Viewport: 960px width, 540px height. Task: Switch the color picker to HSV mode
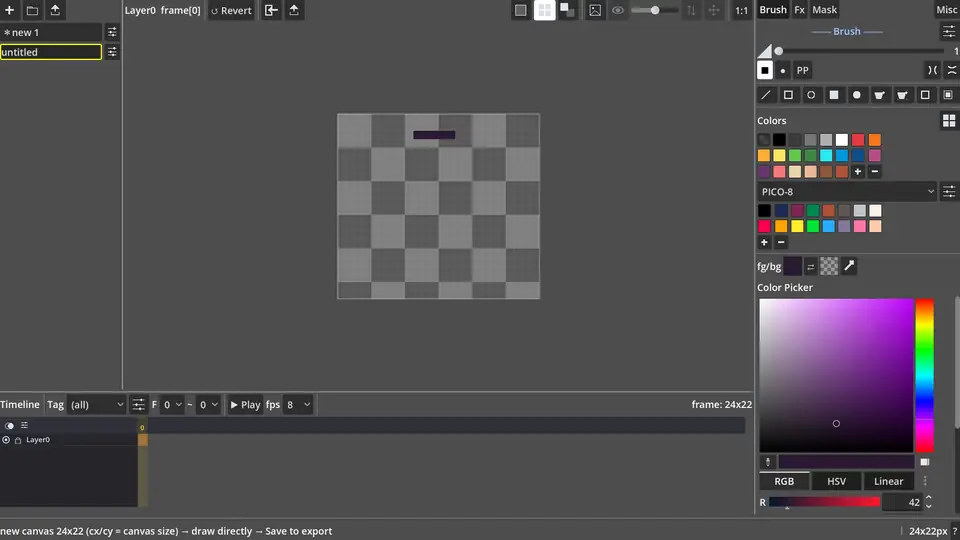coord(836,481)
